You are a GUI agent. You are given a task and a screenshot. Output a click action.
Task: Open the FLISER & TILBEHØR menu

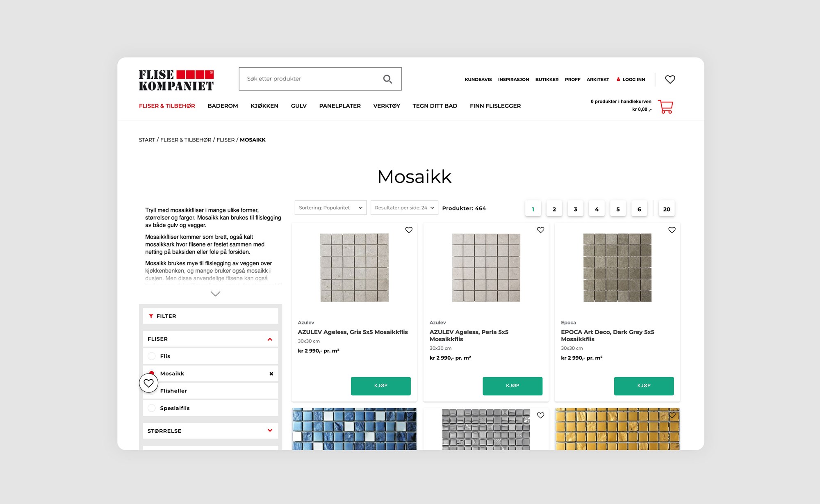click(x=167, y=106)
